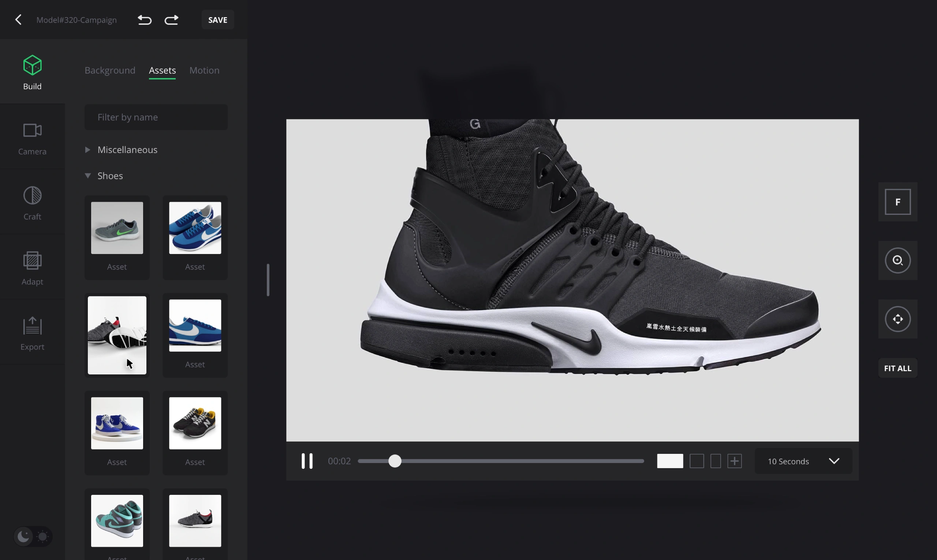
Task: Switch to dark mode with the moon toggle
Action: coord(23,536)
